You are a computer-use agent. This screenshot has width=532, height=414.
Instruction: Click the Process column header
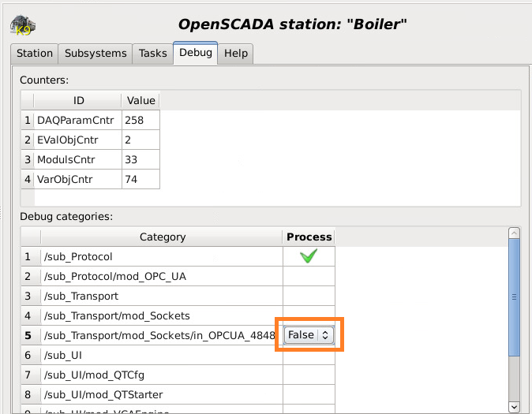click(x=309, y=237)
